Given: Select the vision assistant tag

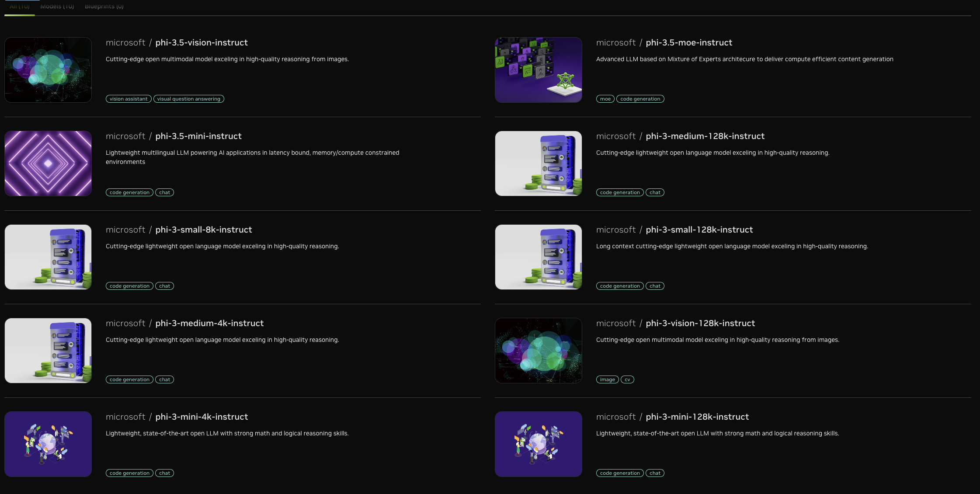Looking at the screenshot, I should coord(129,99).
